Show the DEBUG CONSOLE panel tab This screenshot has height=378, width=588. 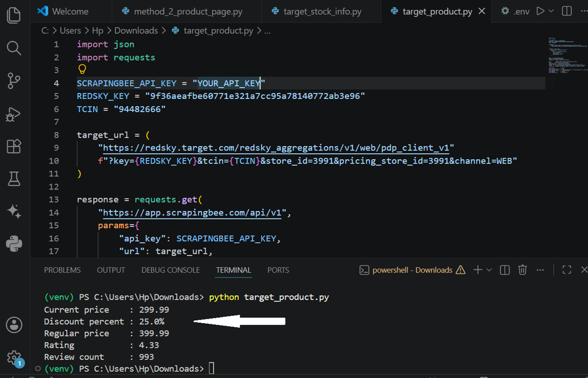click(x=171, y=270)
